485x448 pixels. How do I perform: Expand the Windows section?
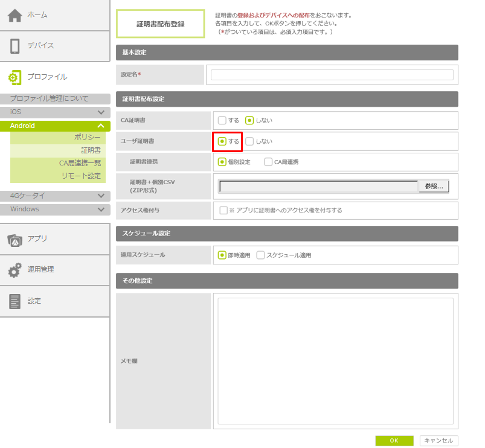[101, 210]
